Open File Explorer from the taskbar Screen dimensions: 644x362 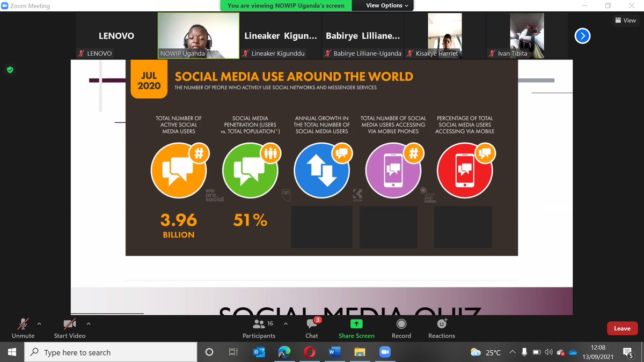pyautogui.click(x=360, y=352)
